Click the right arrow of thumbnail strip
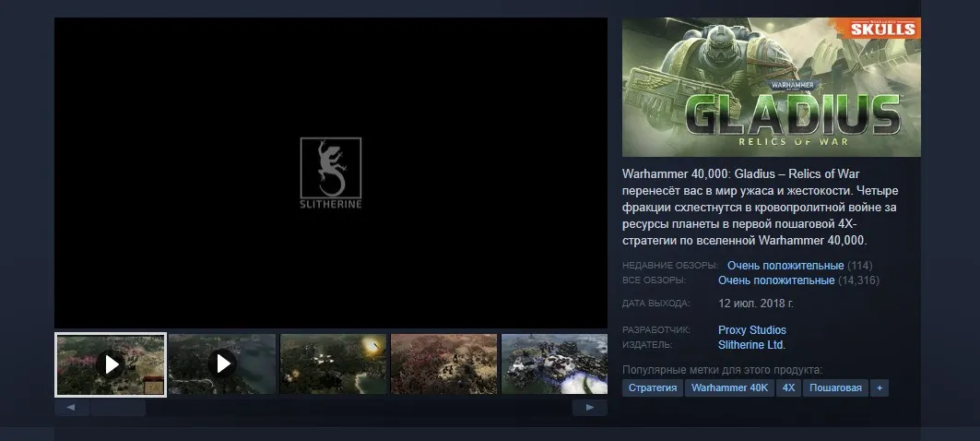Image resolution: width=980 pixels, height=441 pixels. tap(589, 408)
